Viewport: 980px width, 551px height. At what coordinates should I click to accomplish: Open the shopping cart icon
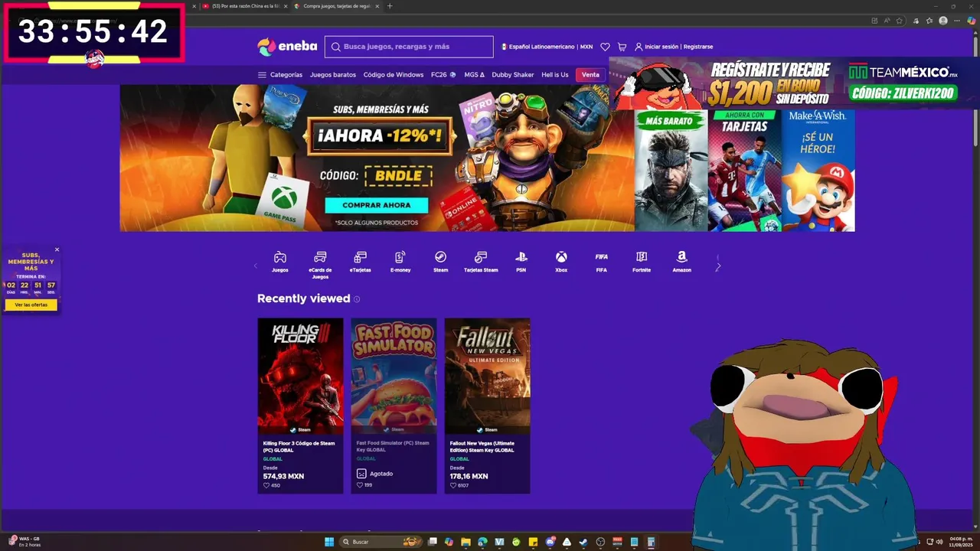622,47
